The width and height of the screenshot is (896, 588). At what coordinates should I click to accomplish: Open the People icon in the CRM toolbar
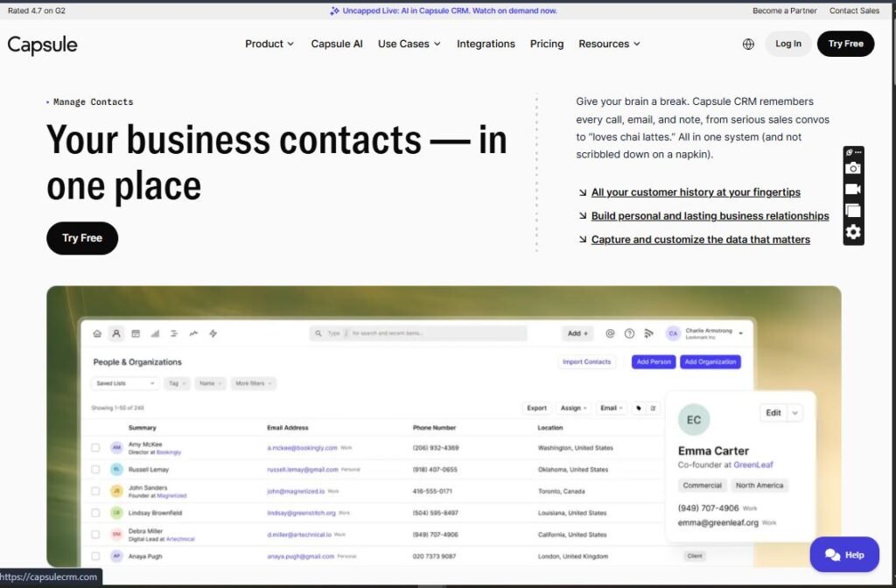coord(116,333)
